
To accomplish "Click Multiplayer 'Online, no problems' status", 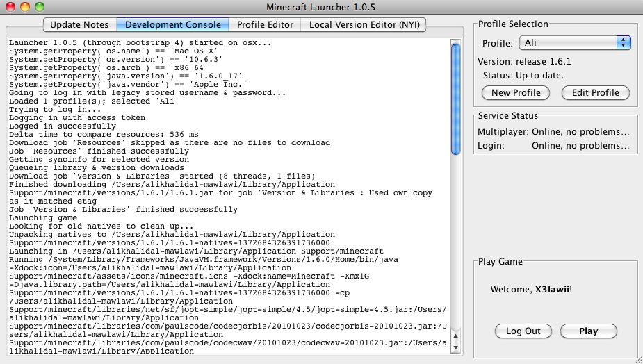I will click(x=580, y=131).
